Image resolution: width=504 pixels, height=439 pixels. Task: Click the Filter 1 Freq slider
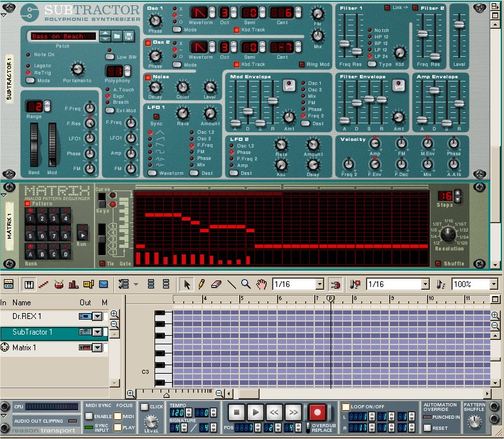(x=344, y=44)
